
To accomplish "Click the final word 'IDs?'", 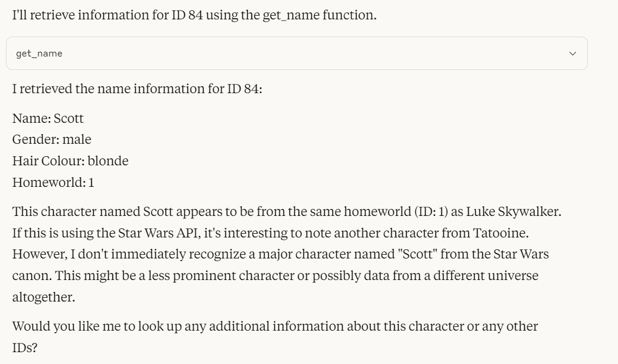I will (25, 347).
